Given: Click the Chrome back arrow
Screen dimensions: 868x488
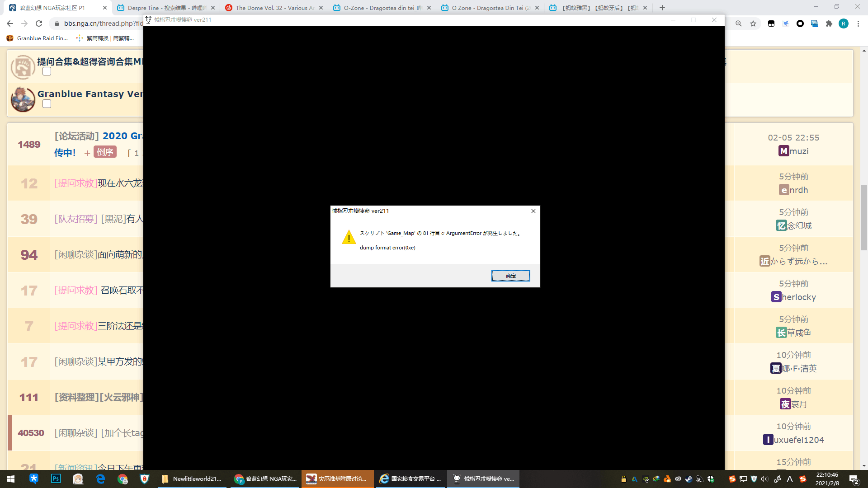Looking at the screenshot, I should [x=10, y=23].
